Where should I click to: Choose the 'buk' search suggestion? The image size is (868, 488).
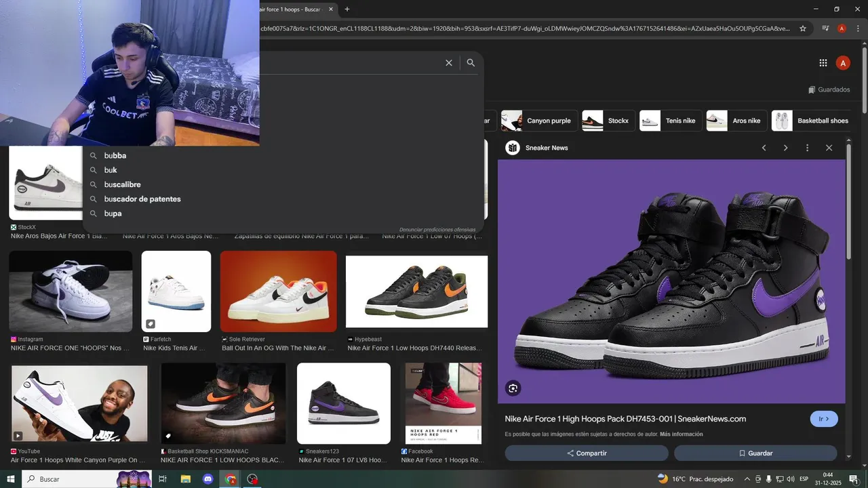[283, 170]
